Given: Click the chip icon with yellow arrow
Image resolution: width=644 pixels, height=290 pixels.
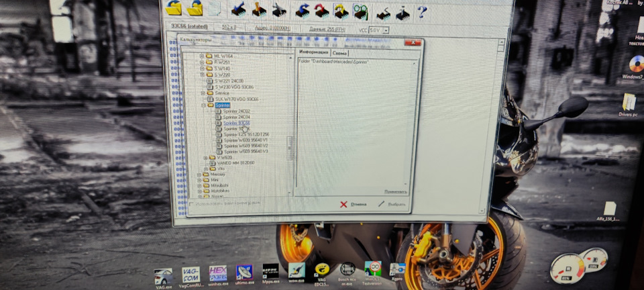Looking at the screenshot, I should pyautogui.click(x=341, y=11).
